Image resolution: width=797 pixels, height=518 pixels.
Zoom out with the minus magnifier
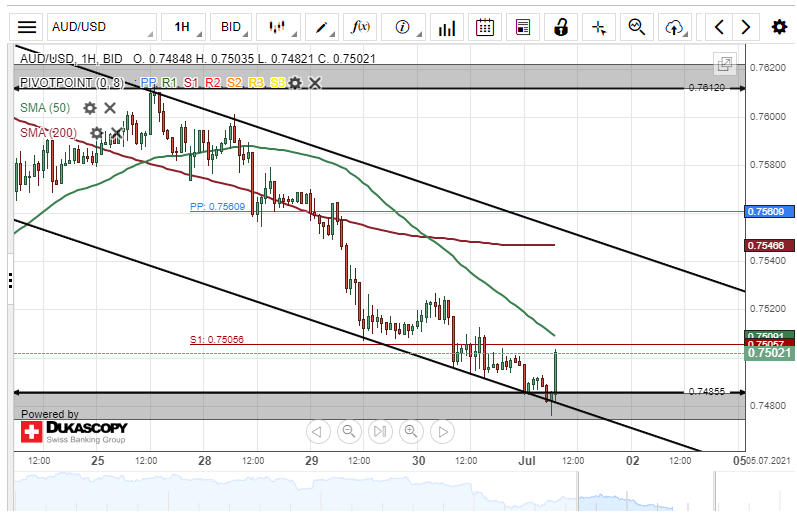click(349, 432)
